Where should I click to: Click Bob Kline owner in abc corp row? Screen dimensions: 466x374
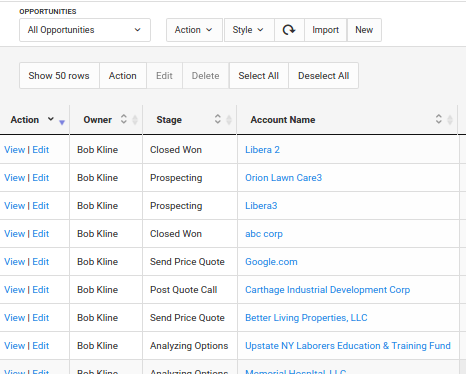coord(98,234)
